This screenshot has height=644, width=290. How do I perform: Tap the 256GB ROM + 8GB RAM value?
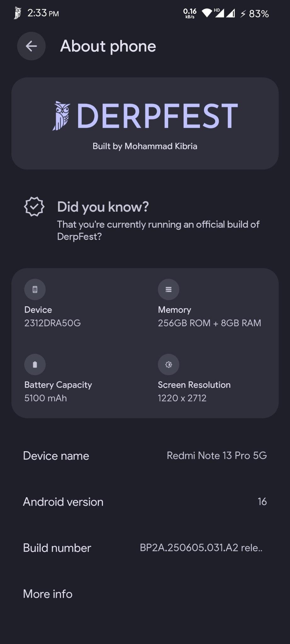[209, 323]
